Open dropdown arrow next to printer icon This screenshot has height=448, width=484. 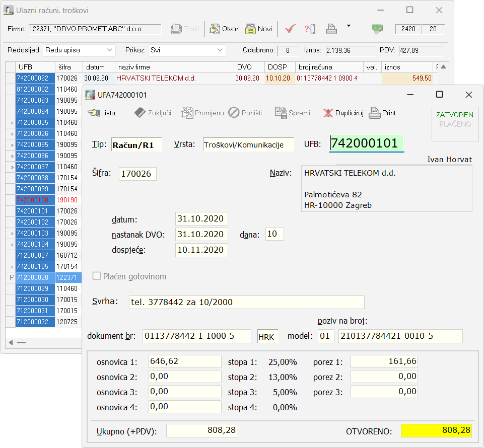[x=349, y=26]
